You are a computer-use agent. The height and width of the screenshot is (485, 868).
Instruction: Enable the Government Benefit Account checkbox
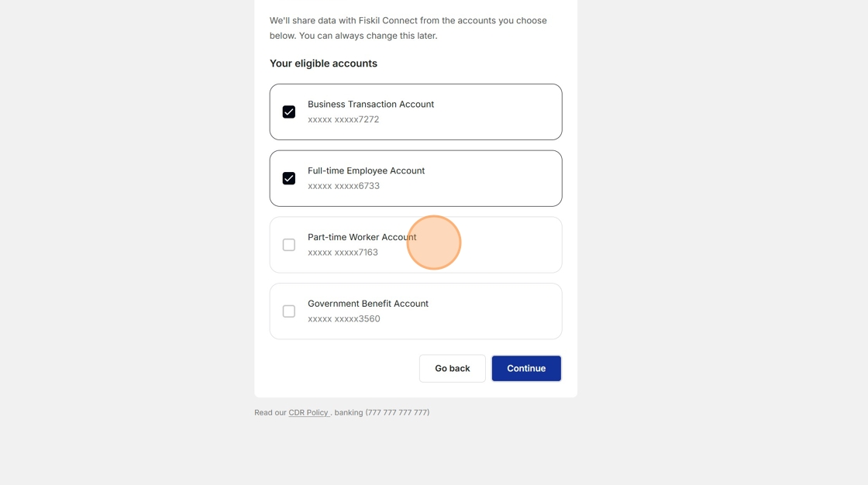pos(289,311)
